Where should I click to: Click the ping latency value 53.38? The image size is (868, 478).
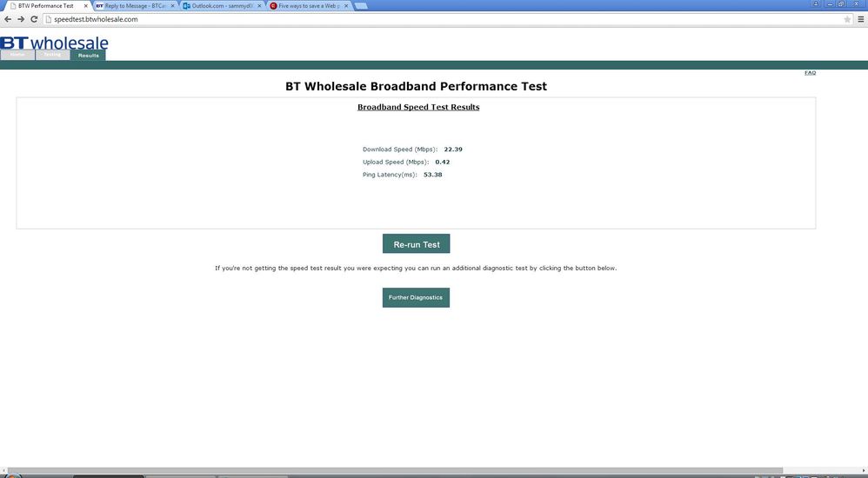[433, 175]
